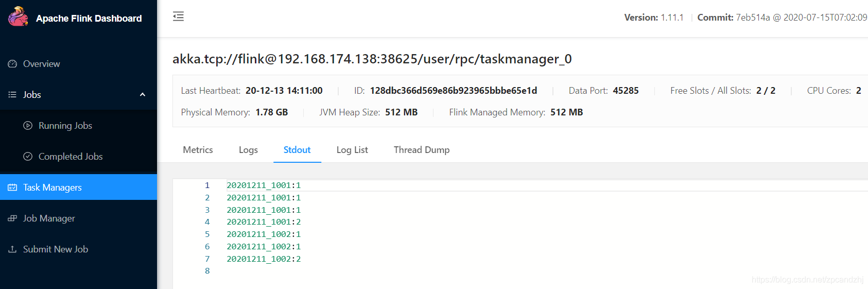
Task: Click the Task Managers schedule icon
Action: (12, 188)
